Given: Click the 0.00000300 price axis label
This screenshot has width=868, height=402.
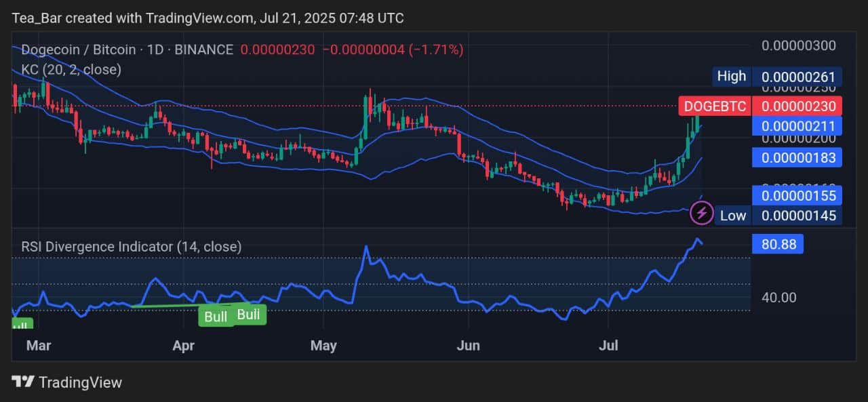Looking at the screenshot, I should tap(798, 46).
